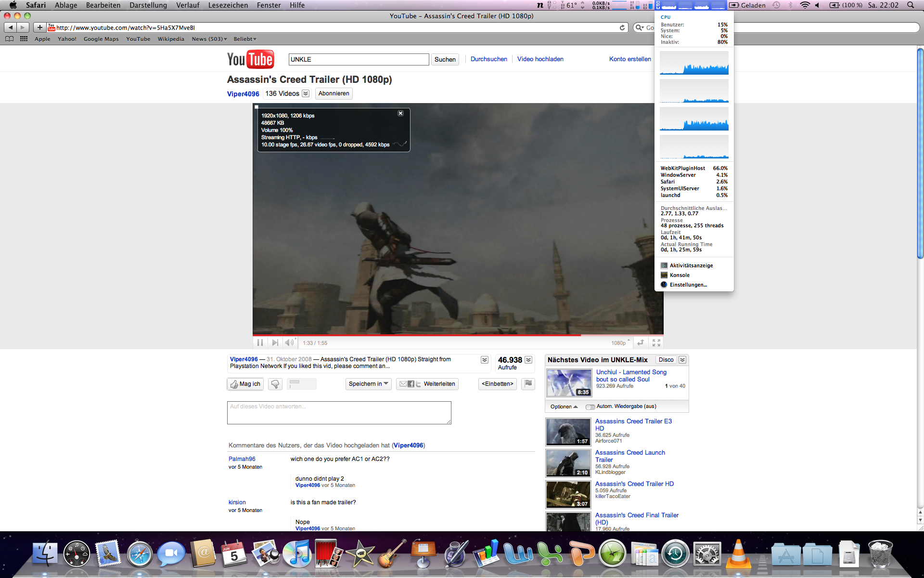The image size is (924, 578).
Task: Open the Speichern in dropdown
Action: pos(368,384)
